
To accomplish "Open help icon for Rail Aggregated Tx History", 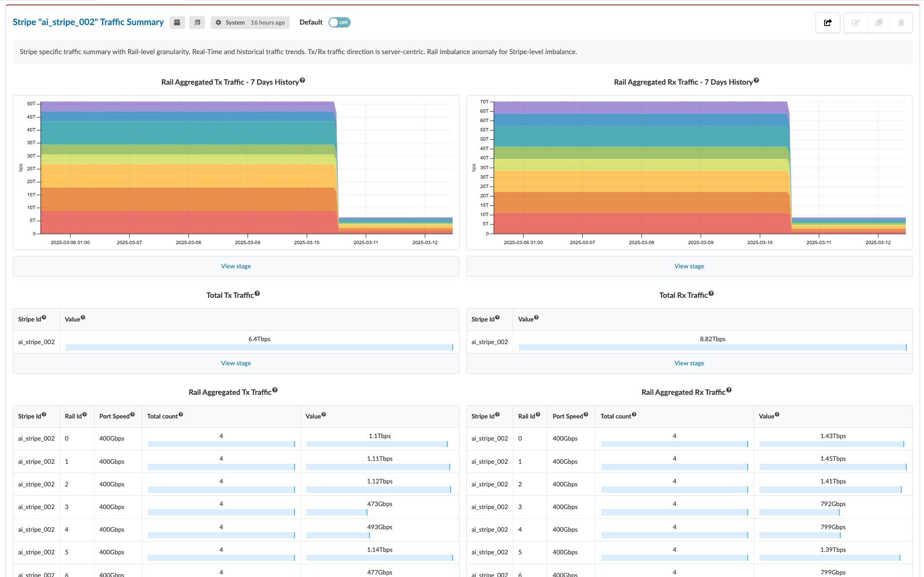I will [302, 80].
